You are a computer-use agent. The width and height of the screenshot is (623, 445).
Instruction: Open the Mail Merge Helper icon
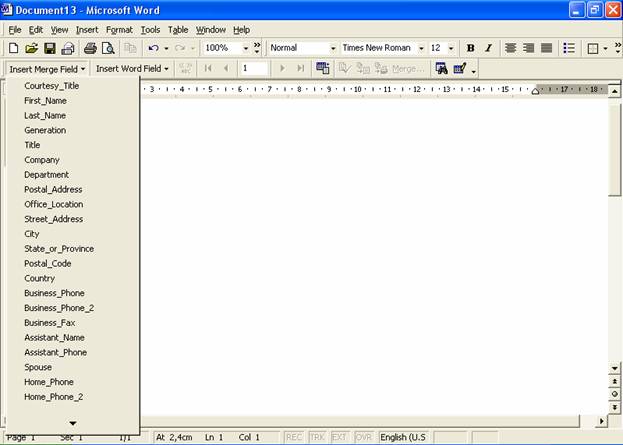click(x=323, y=68)
